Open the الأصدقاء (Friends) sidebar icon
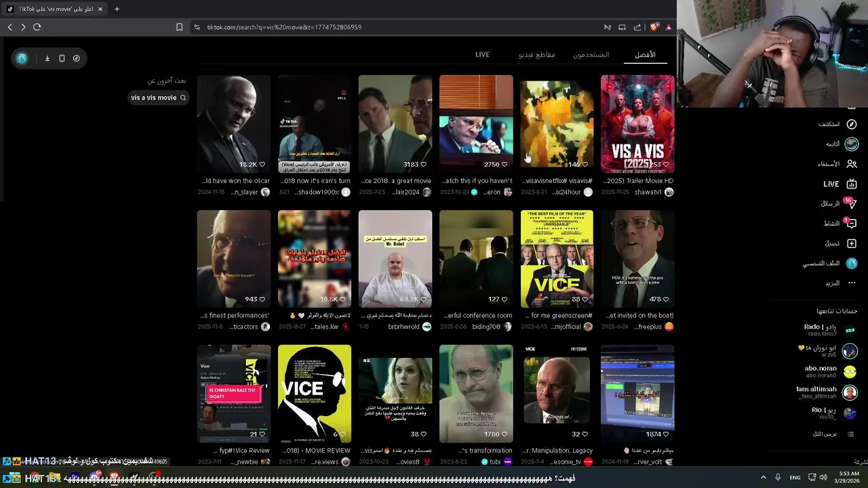The width and height of the screenshot is (868, 488). (x=852, y=163)
